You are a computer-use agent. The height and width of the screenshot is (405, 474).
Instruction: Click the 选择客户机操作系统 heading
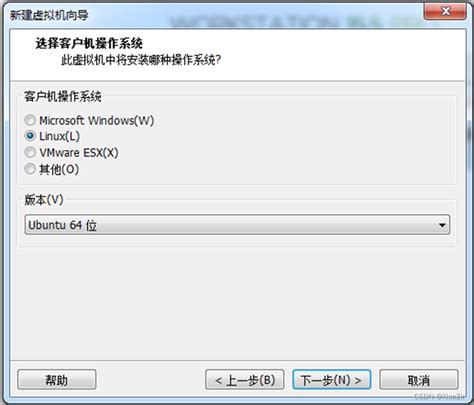pos(89,43)
